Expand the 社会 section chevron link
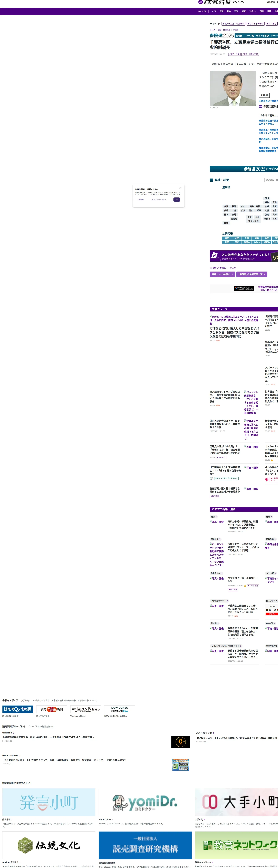The width and height of the screenshot is (278, 868). click(x=214, y=517)
